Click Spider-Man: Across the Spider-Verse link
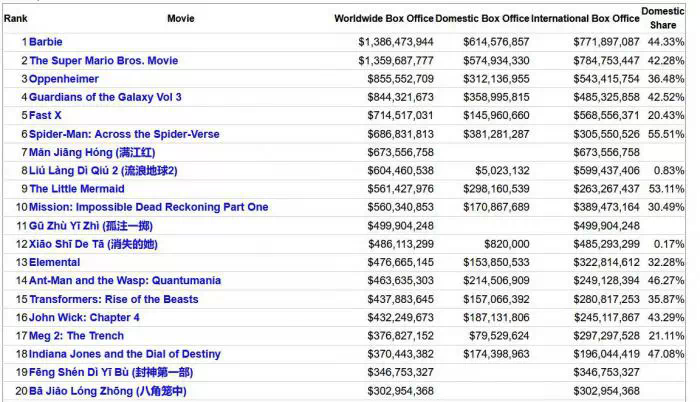 [124, 134]
